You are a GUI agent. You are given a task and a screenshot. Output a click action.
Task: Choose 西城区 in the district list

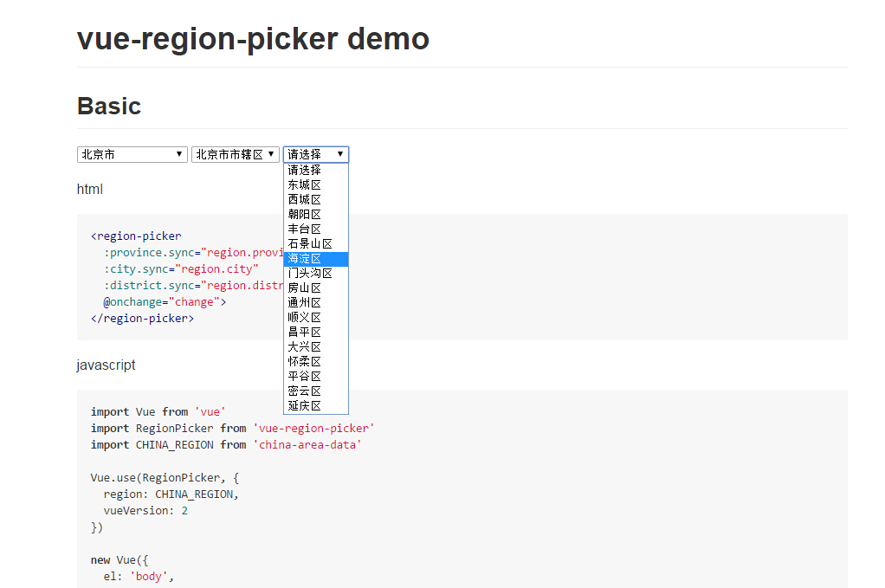pos(315,199)
